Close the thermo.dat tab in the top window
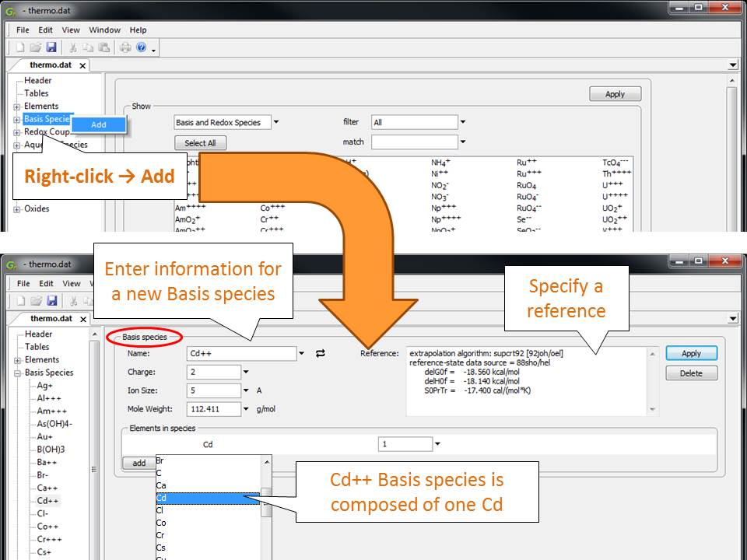Screen dimensions: 747x560 [x=82, y=65]
